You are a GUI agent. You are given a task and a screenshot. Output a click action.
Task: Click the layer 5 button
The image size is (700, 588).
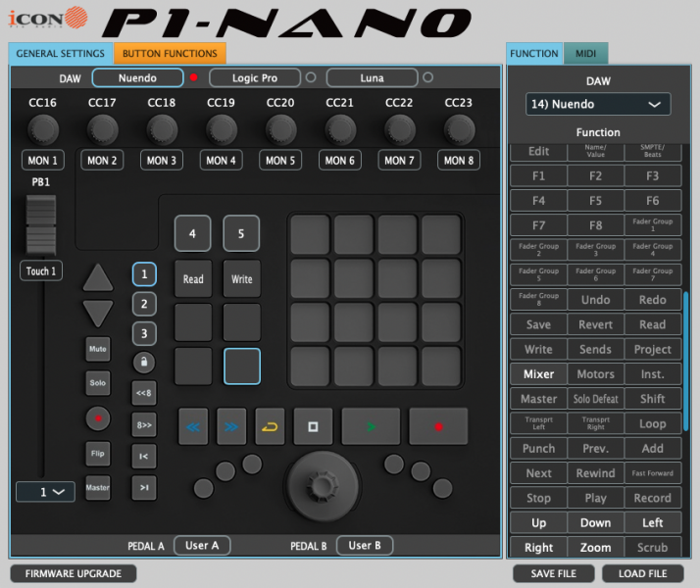point(241,233)
